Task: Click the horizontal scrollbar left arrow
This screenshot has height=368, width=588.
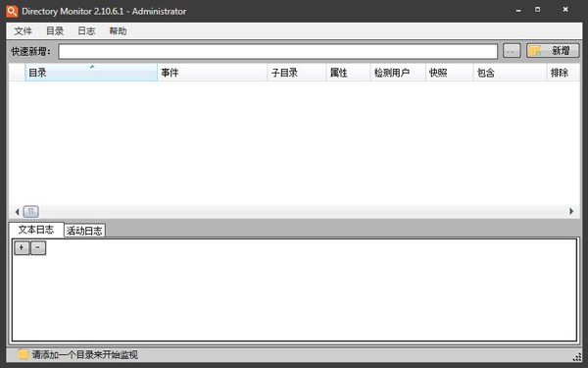Action: point(17,212)
